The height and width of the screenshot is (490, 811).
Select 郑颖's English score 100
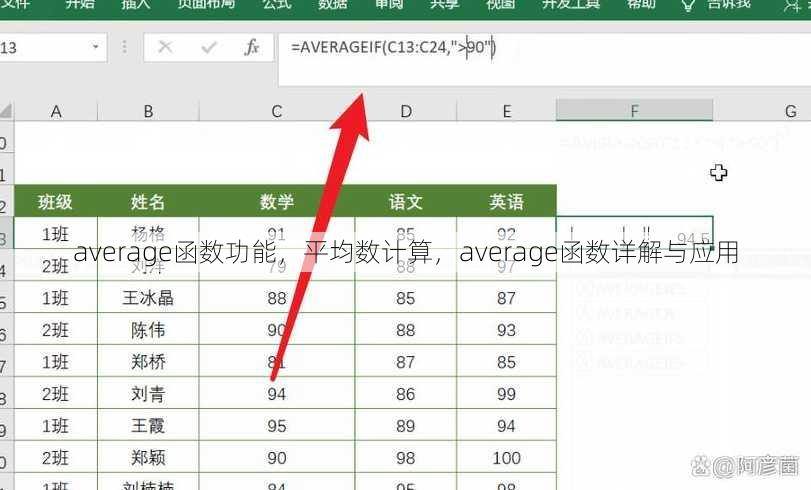point(506,458)
